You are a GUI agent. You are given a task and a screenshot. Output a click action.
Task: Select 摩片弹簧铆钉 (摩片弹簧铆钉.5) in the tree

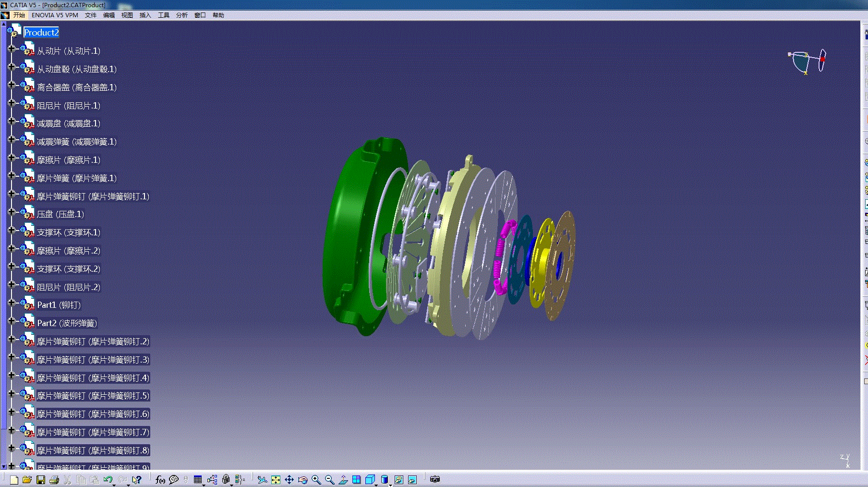[x=93, y=396]
